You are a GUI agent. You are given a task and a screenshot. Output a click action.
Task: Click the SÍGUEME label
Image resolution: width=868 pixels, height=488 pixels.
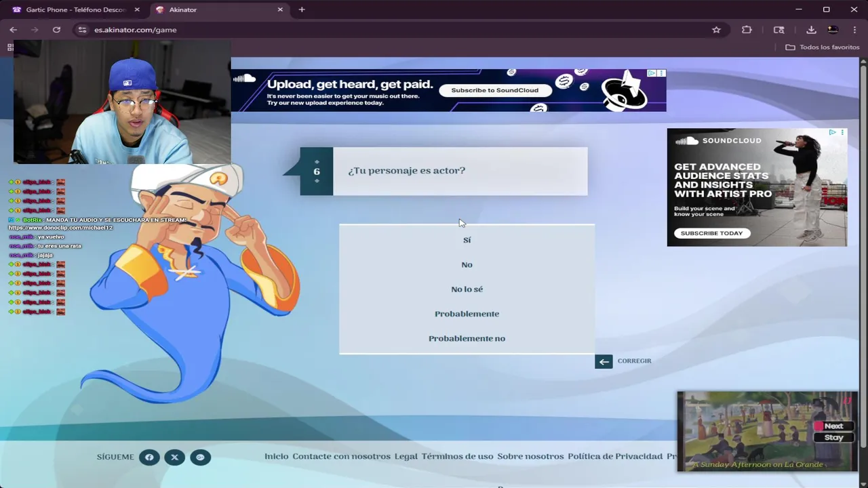115,457
